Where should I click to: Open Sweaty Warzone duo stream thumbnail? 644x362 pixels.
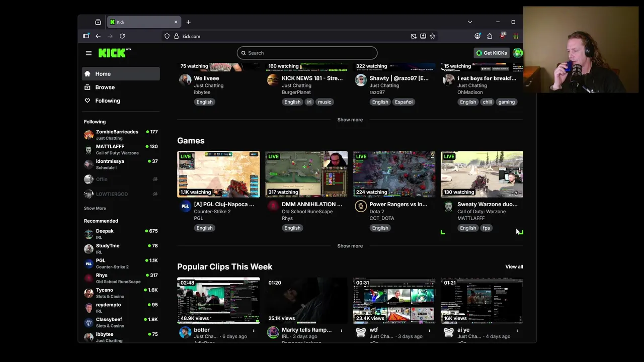(482, 174)
